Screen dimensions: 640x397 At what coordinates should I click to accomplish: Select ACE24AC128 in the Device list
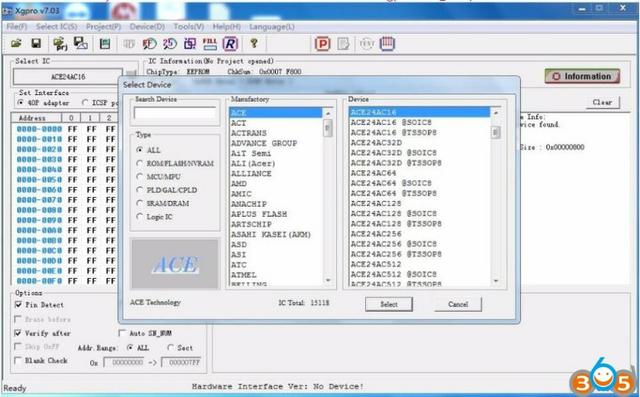pos(376,203)
